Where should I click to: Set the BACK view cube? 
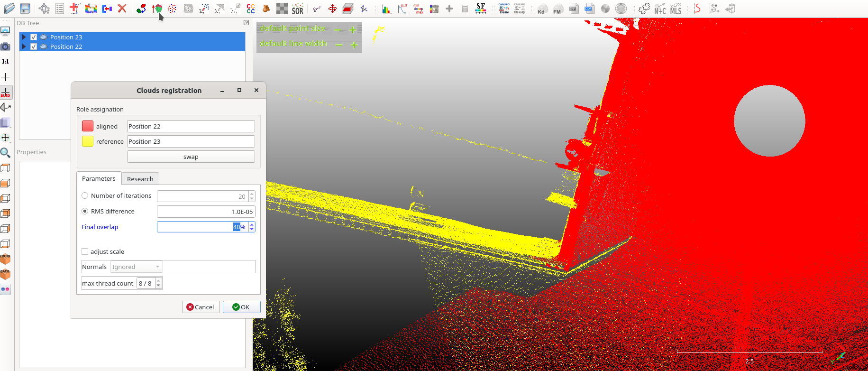5,274
